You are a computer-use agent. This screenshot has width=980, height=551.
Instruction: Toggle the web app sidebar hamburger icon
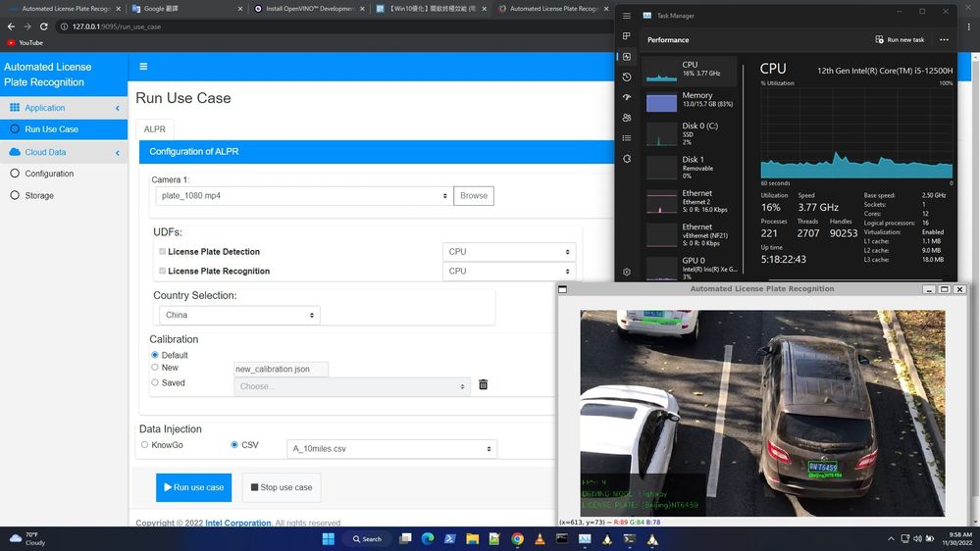click(x=143, y=67)
